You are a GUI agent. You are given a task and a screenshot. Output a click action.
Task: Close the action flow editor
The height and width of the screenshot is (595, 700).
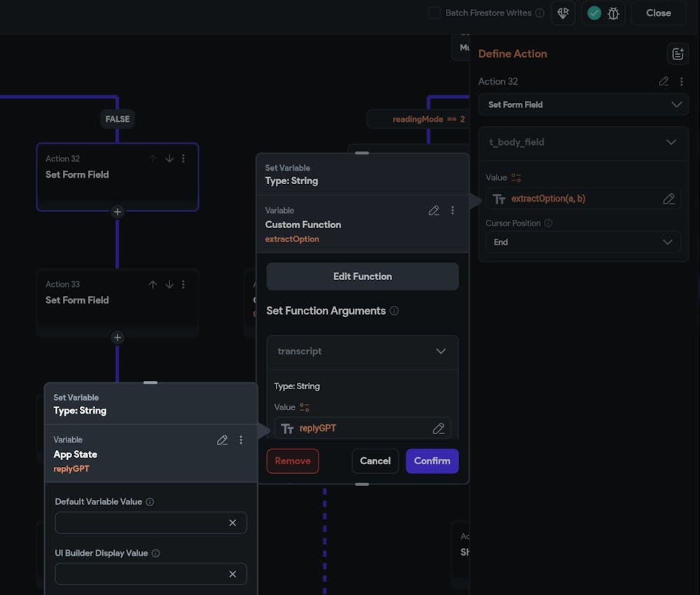(x=658, y=13)
